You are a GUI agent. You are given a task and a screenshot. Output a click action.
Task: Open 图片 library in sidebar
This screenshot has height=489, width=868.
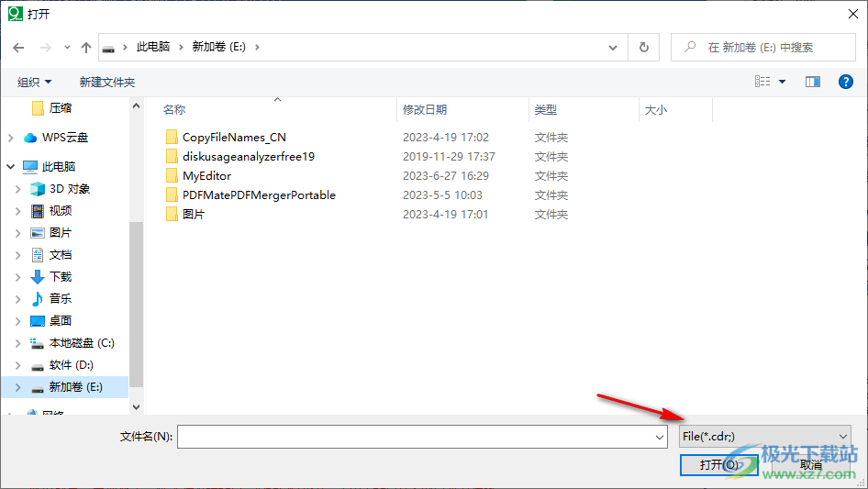[60, 233]
